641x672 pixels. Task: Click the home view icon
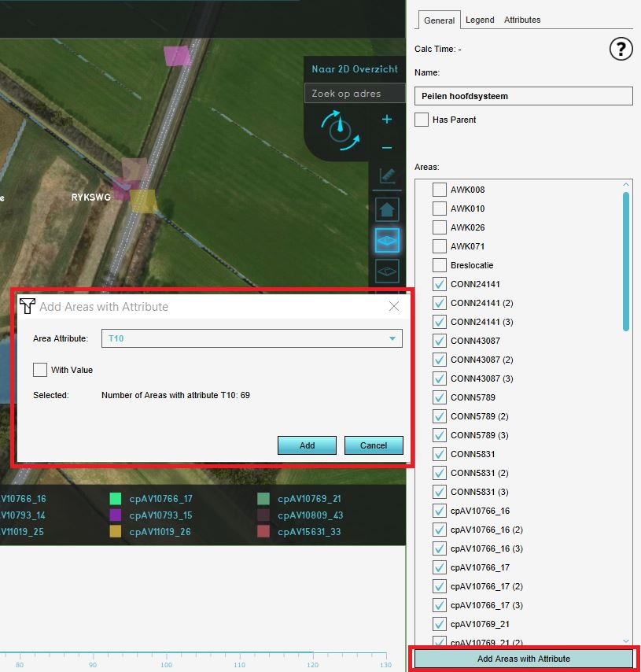(x=387, y=209)
